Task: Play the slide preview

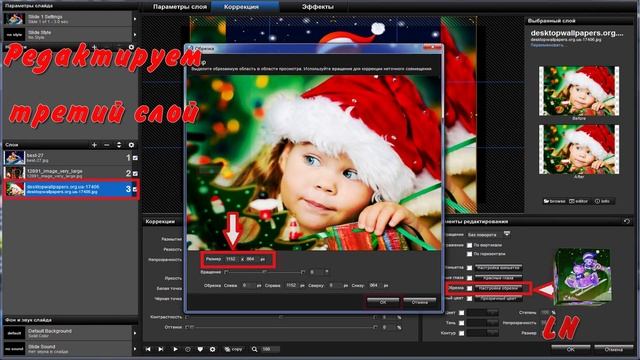Action: coord(175,349)
